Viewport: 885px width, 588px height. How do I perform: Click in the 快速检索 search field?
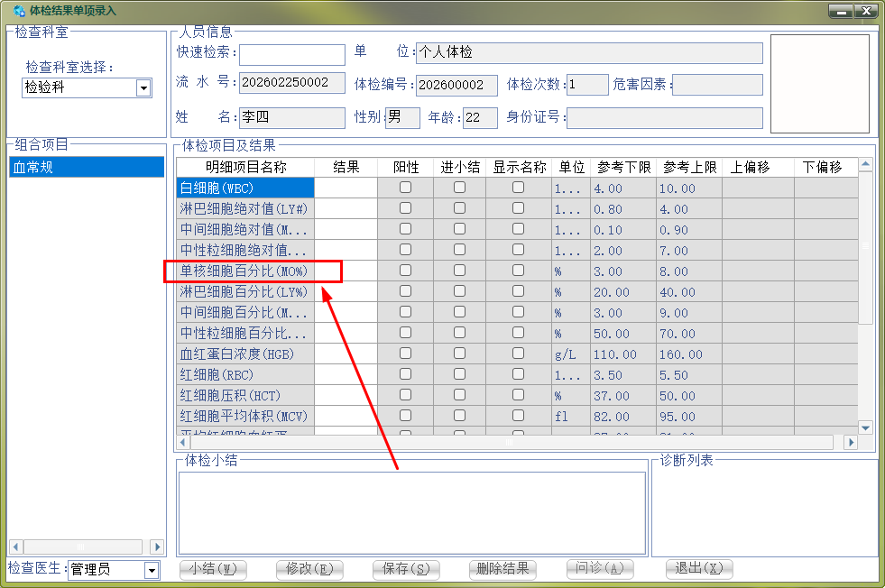[x=291, y=55]
